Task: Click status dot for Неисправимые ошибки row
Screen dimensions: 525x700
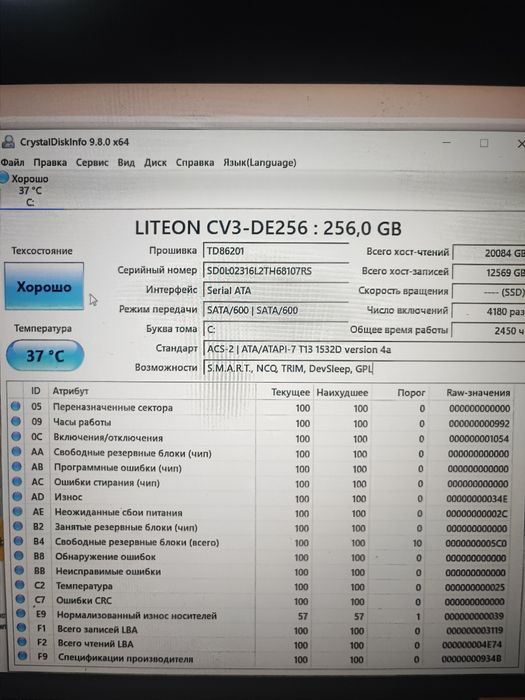Action: 19,570
